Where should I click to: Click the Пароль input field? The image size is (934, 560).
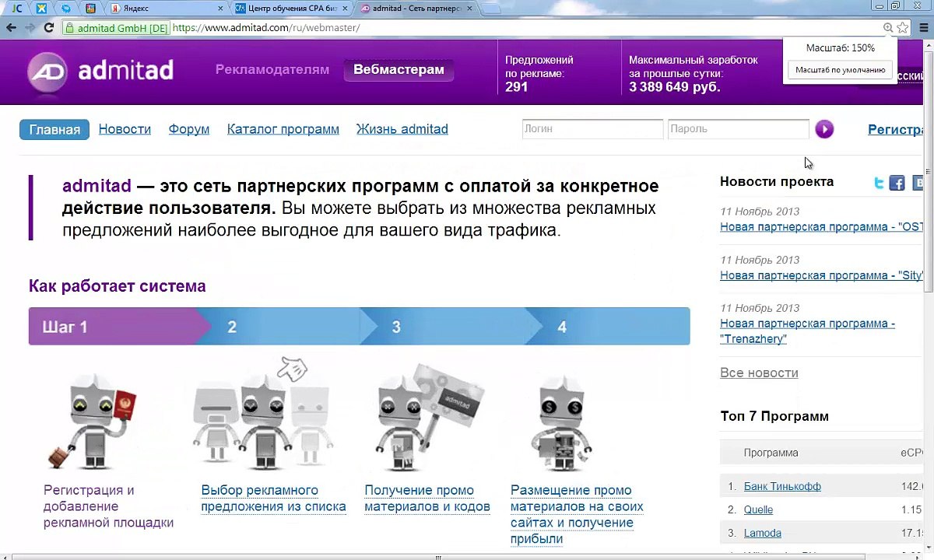coord(738,129)
